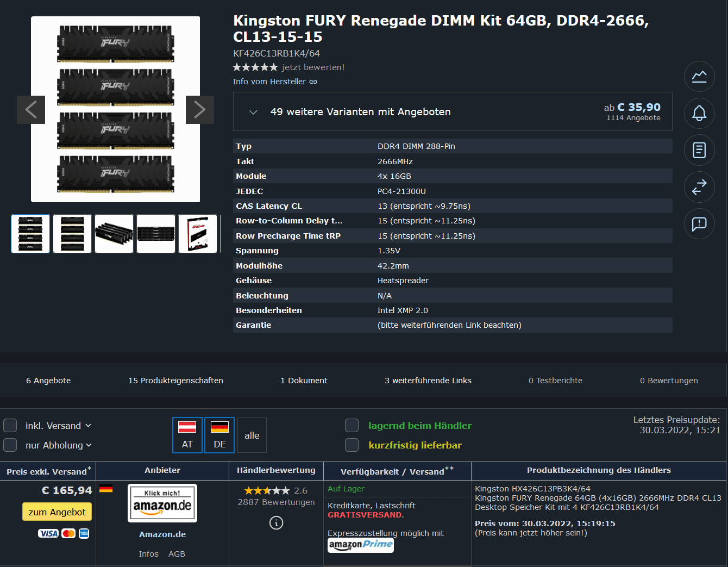728x567 pixels.
Task: Show next product image
Action: coord(200,110)
